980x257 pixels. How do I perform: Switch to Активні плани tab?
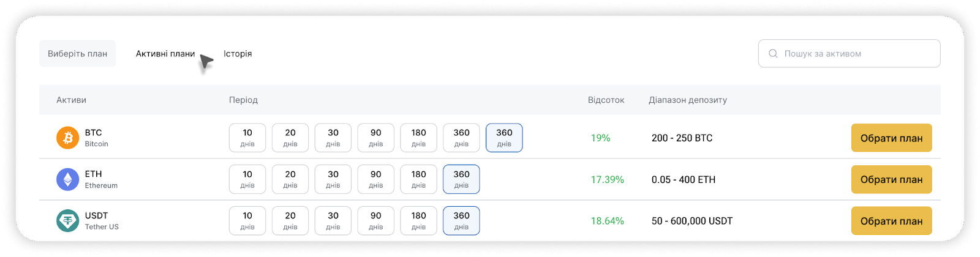pos(165,54)
